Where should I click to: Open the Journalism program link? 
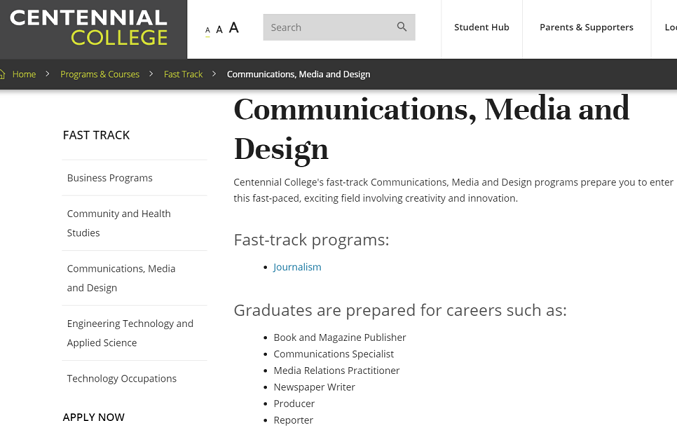click(x=297, y=267)
